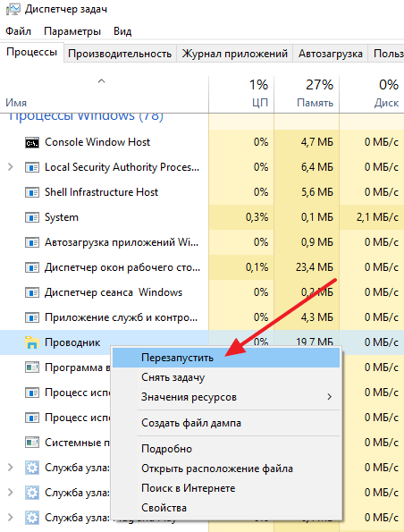404x532 pixels.
Task: Click the Task Manager title bar icon
Action: [13, 9]
